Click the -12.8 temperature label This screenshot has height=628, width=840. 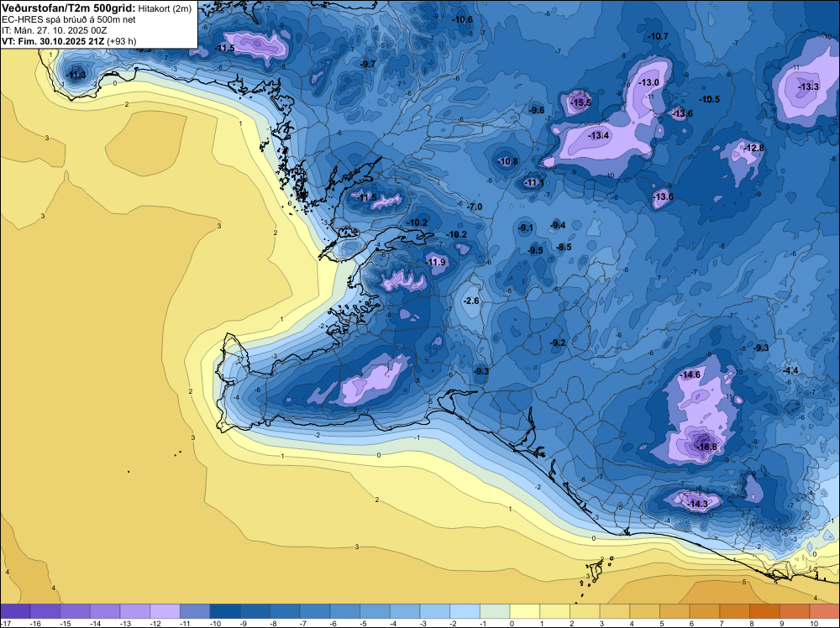tap(753, 148)
